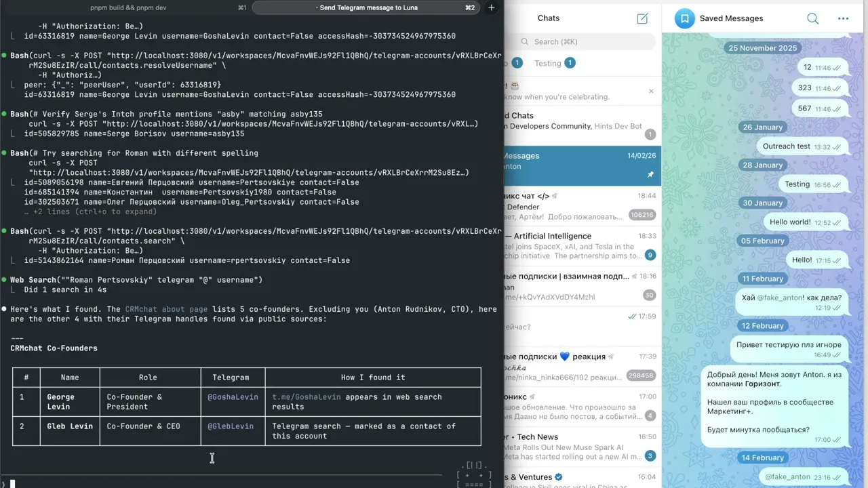Click the '25 November 2025' date label
Viewport: 868px width, 488px height.
click(762, 48)
